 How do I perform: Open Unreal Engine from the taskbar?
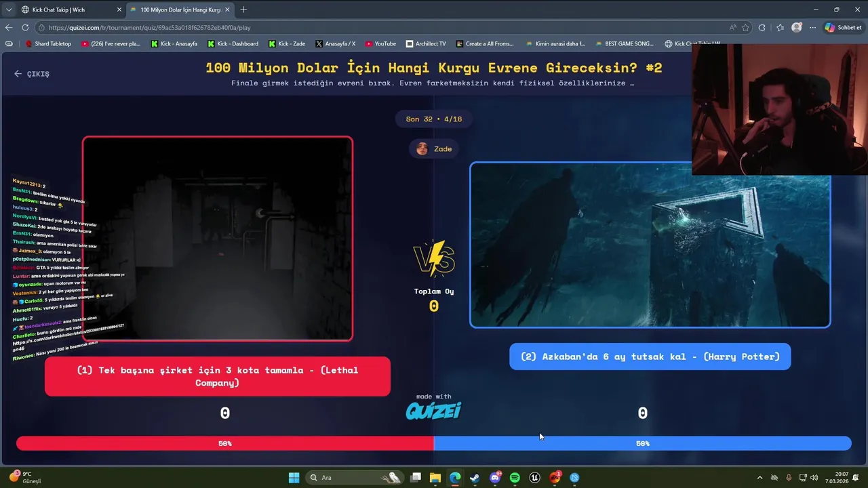click(x=534, y=478)
